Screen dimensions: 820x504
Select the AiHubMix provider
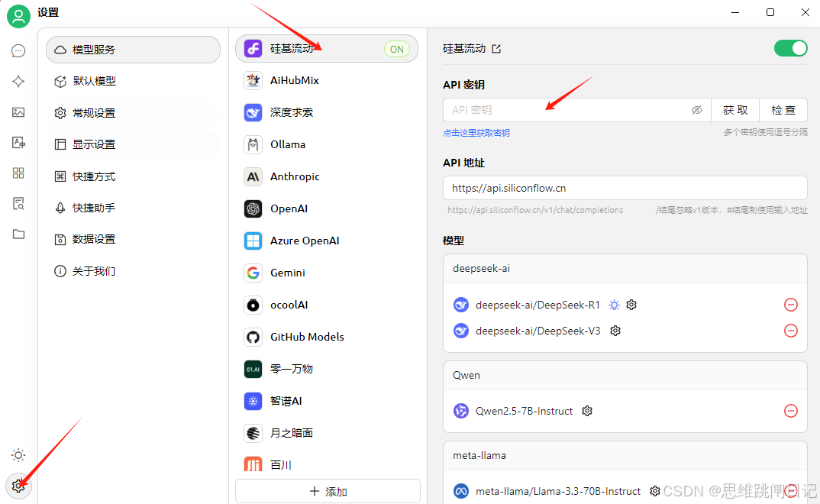(x=327, y=80)
